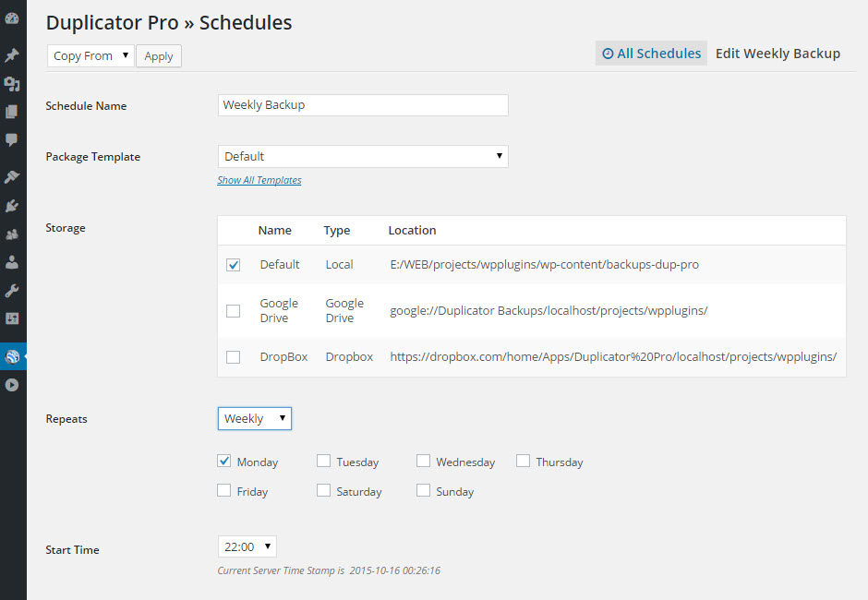Enable Google Drive storage checkbox
Screen dimensions: 868x600
coord(234,311)
